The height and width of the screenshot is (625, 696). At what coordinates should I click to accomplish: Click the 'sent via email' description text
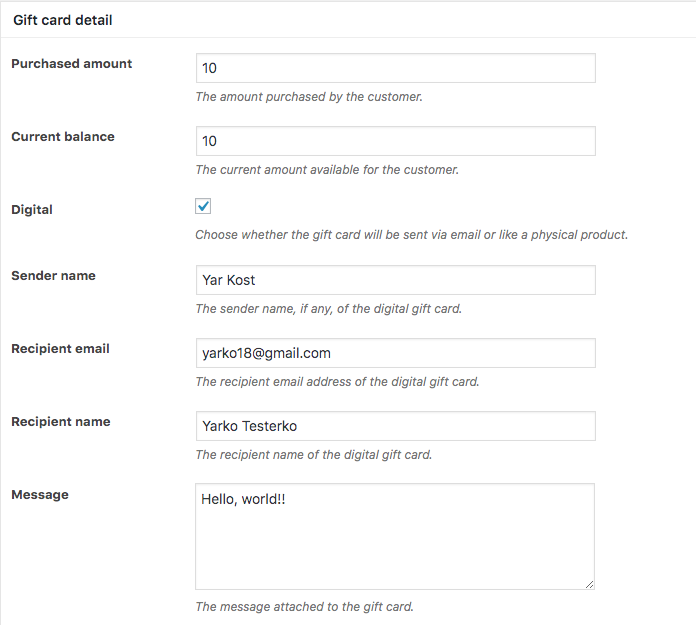click(411, 235)
